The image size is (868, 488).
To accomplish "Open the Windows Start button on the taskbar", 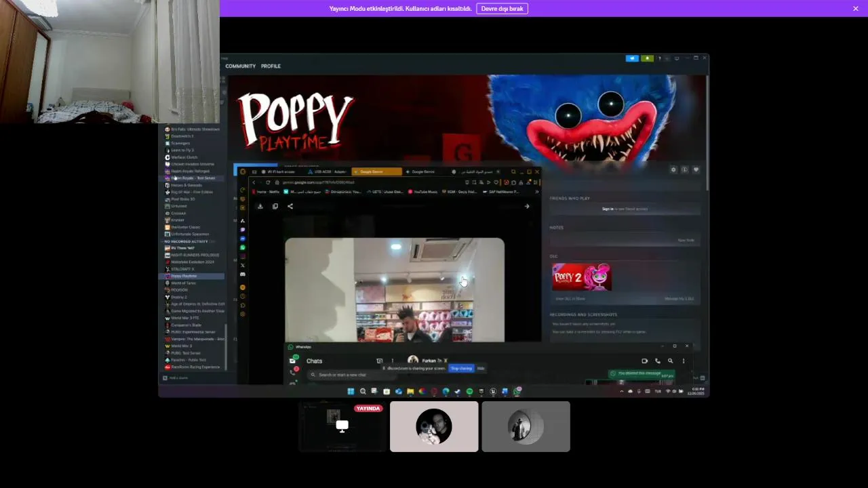I will (351, 392).
